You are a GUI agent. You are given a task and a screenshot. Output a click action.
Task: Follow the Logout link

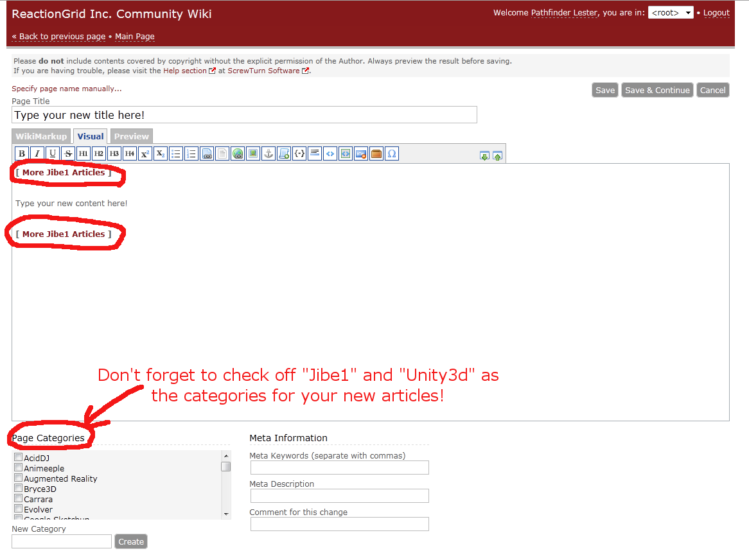point(716,13)
